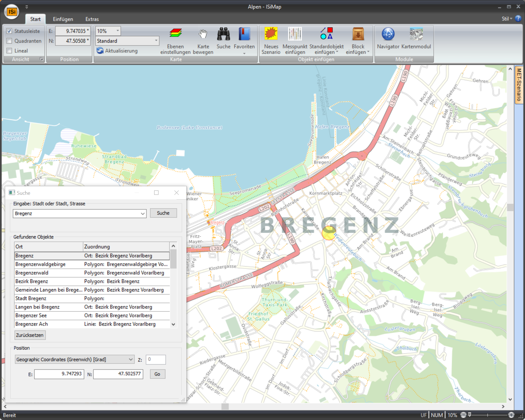The image size is (525, 420).
Task: Open Ebeneneinstellungen layer settings
Action: 175,41
